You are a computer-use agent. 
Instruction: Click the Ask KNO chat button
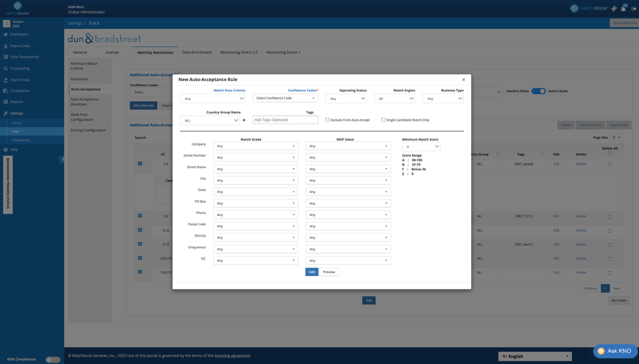point(615,351)
